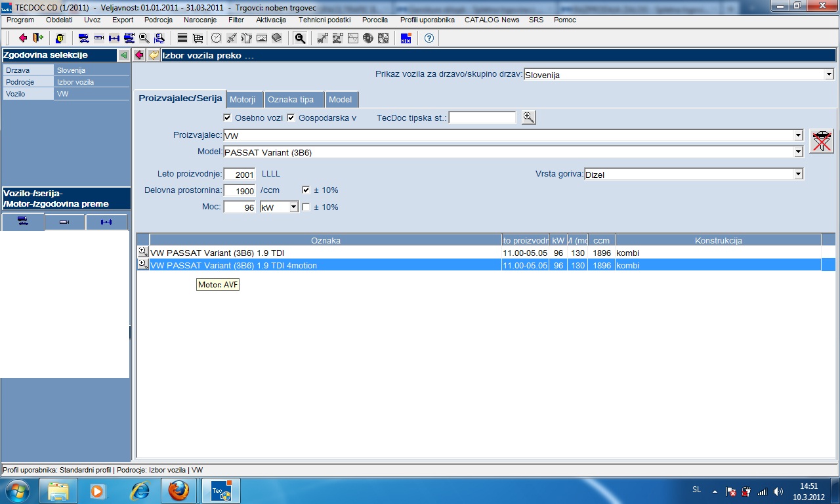Expand the Model dropdown
The width and height of the screenshot is (840, 504).
798,152
